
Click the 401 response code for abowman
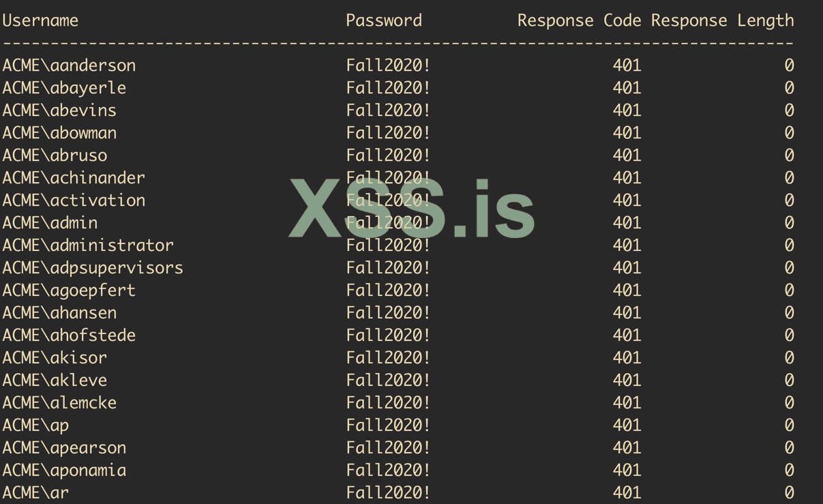[x=627, y=133]
